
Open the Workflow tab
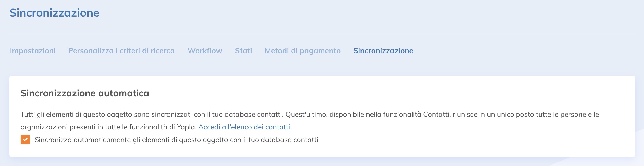pyautogui.click(x=205, y=51)
